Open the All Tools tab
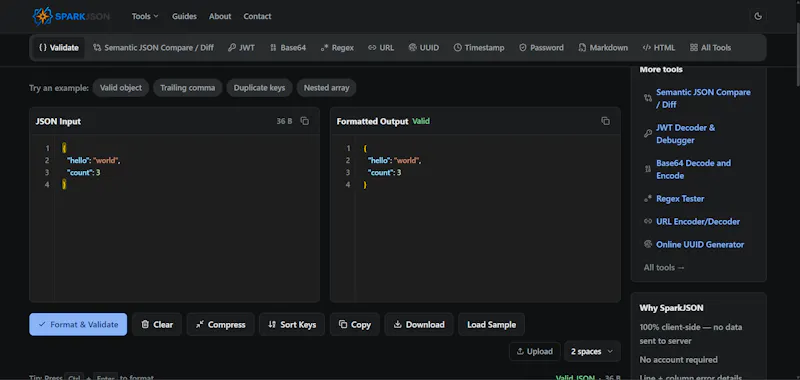This screenshot has width=800, height=380. pos(710,48)
